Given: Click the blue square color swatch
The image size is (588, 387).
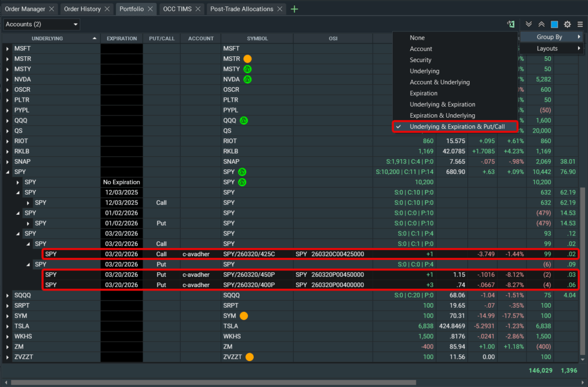Looking at the screenshot, I should (555, 24).
